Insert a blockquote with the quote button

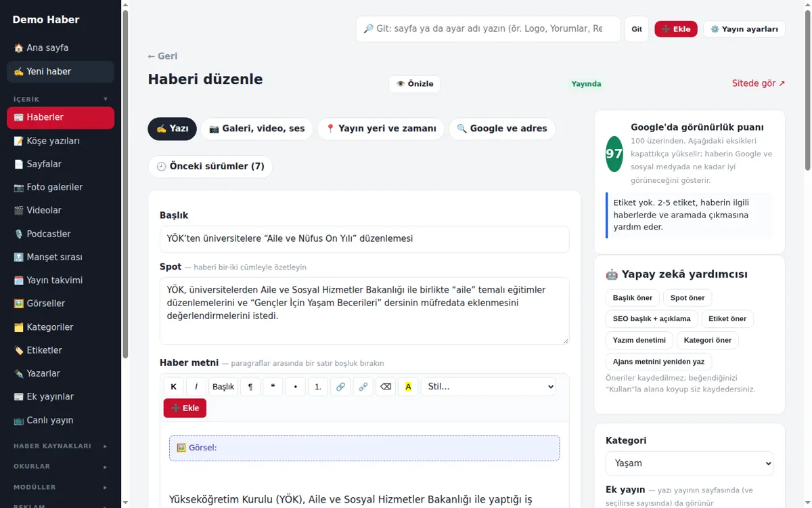tap(273, 387)
